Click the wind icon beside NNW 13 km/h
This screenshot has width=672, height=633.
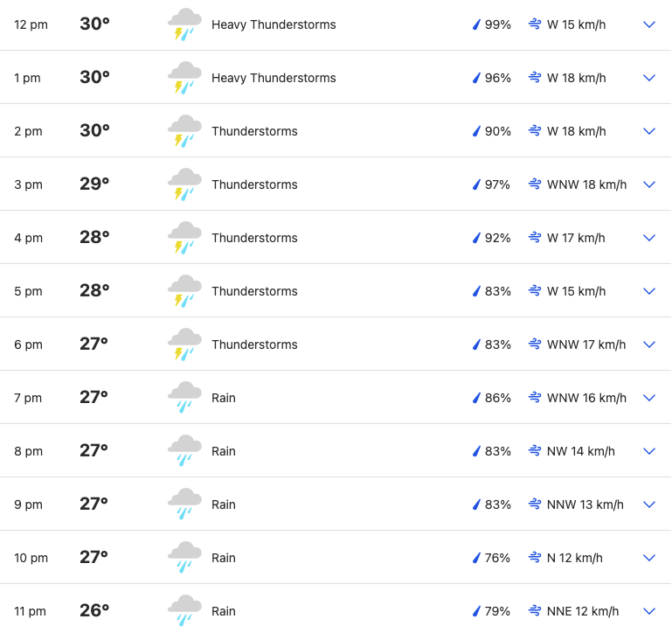535,504
